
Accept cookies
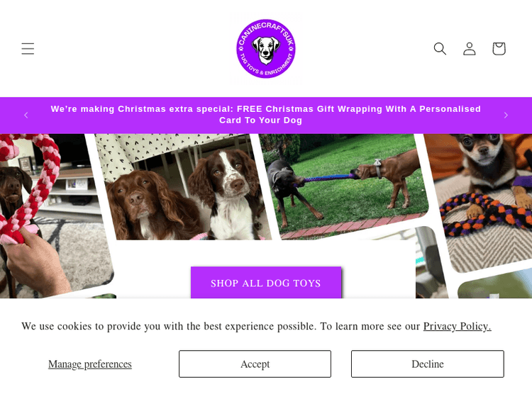point(255,364)
